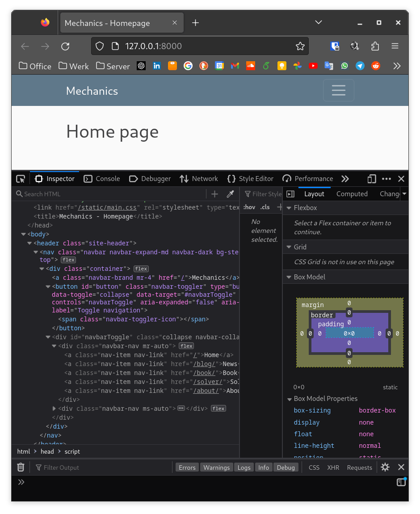
Task: Reload the current page
Action: coord(65,46)
